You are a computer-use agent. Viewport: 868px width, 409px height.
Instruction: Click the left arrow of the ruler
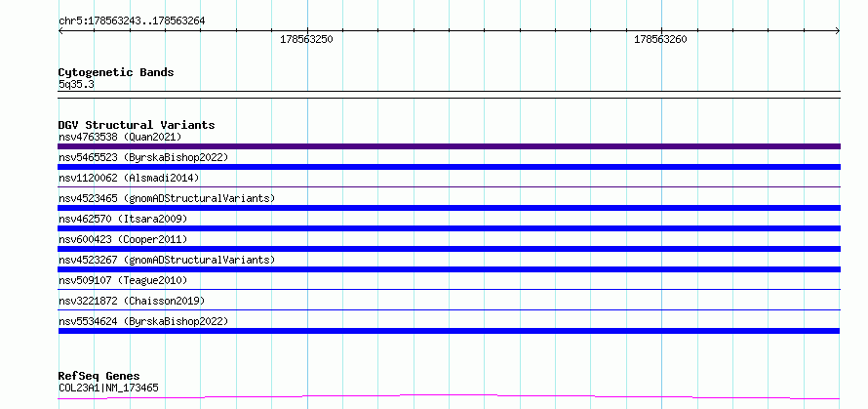click(61, 31)
